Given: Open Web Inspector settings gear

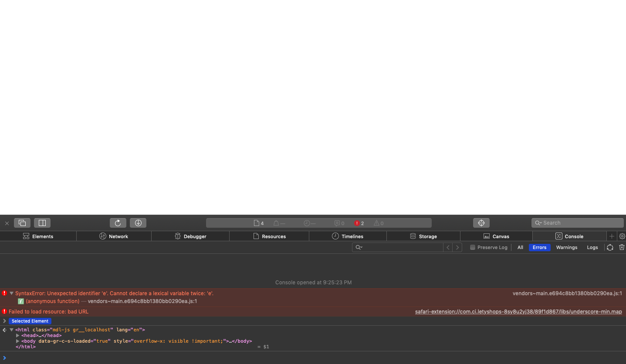Looking at the screenshot, I should tap(622, 236).
